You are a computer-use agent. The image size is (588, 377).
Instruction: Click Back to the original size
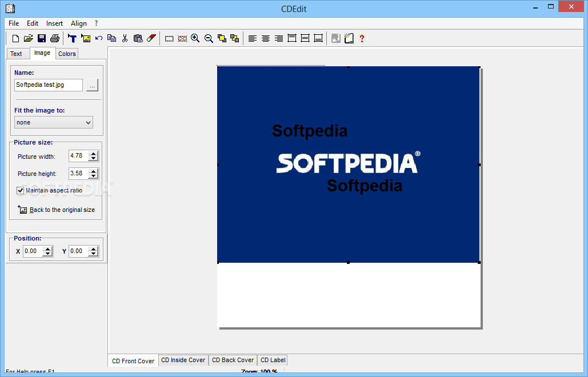point(56,210)
